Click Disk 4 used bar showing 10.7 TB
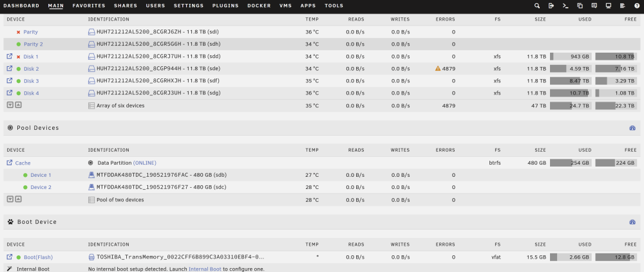The image size is (644, 272). 571,93
